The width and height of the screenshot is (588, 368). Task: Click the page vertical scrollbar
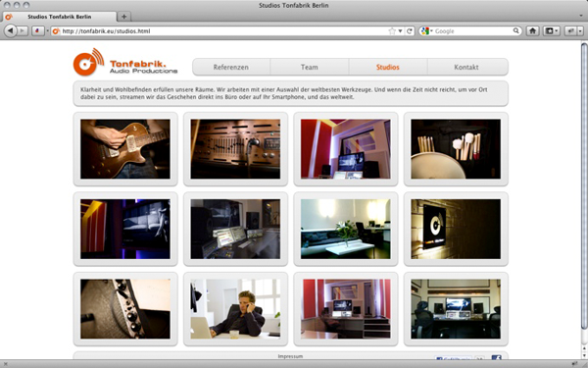[584, 187]
